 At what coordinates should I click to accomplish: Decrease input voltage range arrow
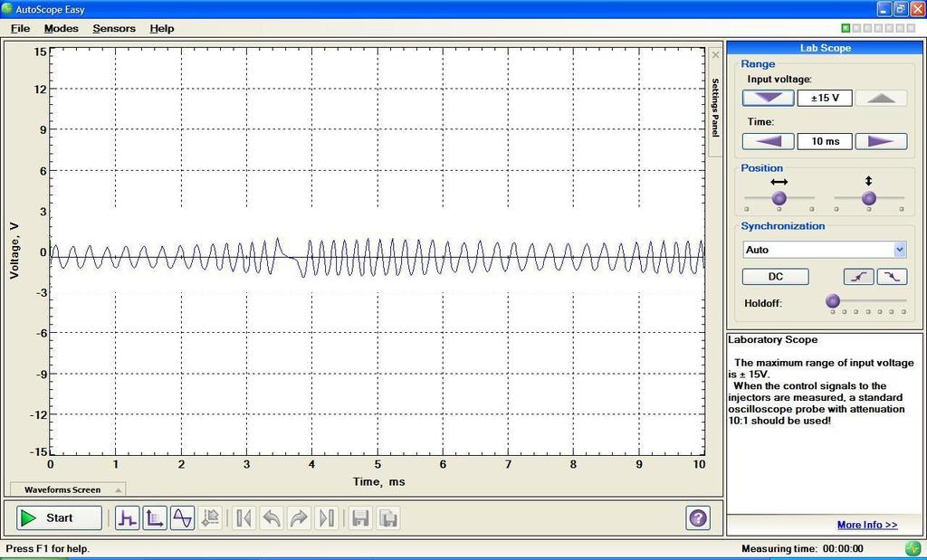pos(768,98)
